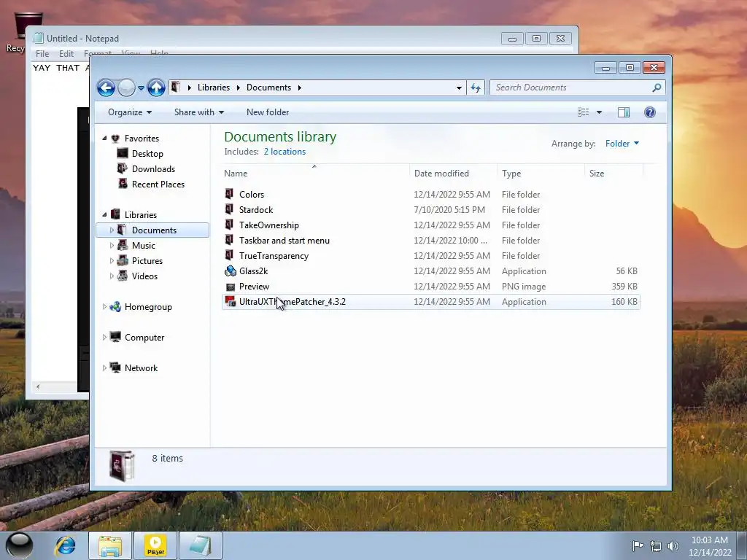Click the PNG image type cell

tap(524, 286)
